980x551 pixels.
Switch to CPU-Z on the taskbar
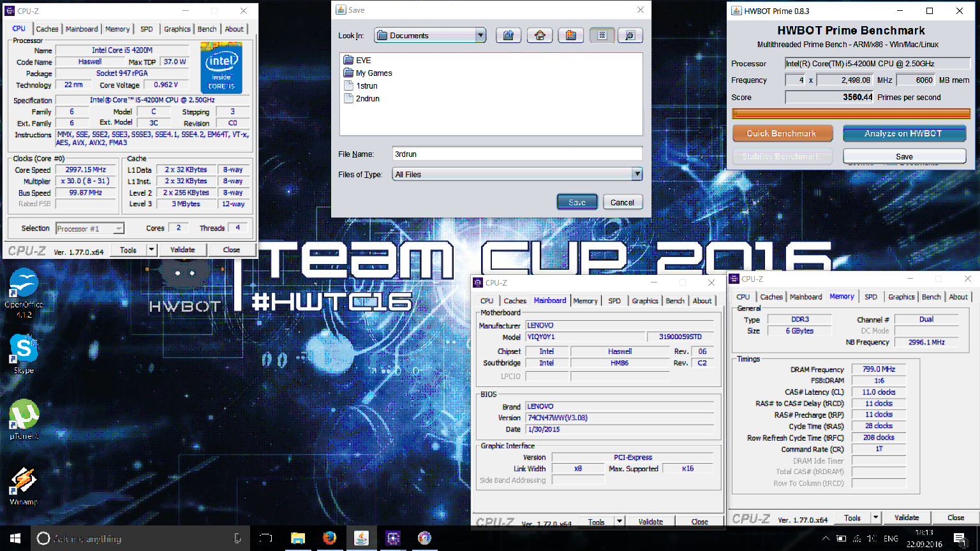pyautogui.click(x=392, y=538)
